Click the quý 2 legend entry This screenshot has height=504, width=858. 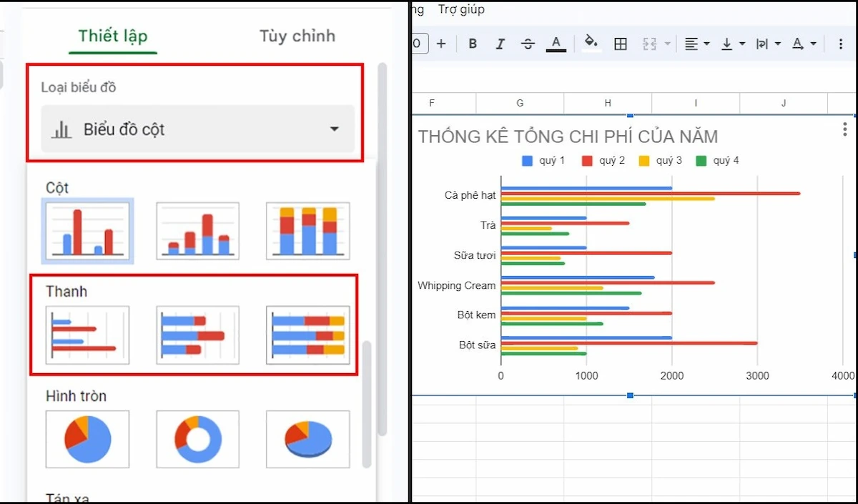pyautogui.click(x=603, y=161)
